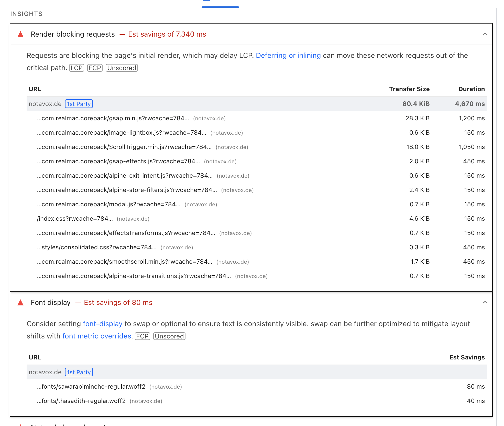Click the alpine-store-transitions.js request URL

(134, 276)
